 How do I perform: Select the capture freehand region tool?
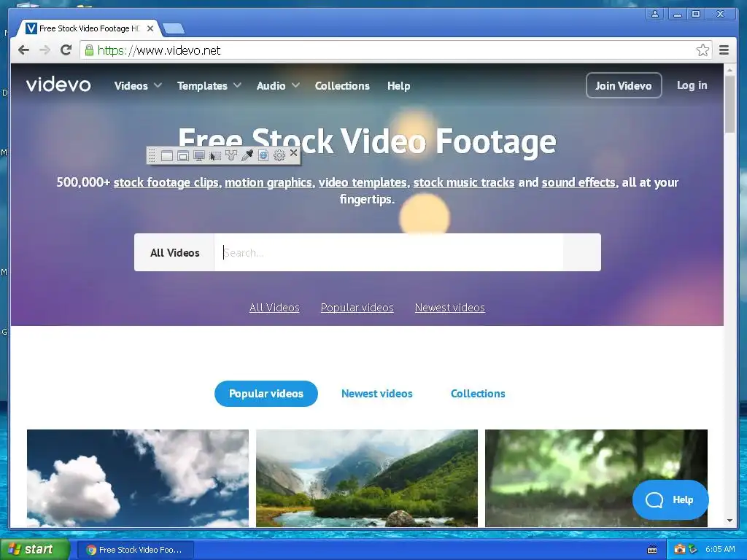(x=231, y=156)
